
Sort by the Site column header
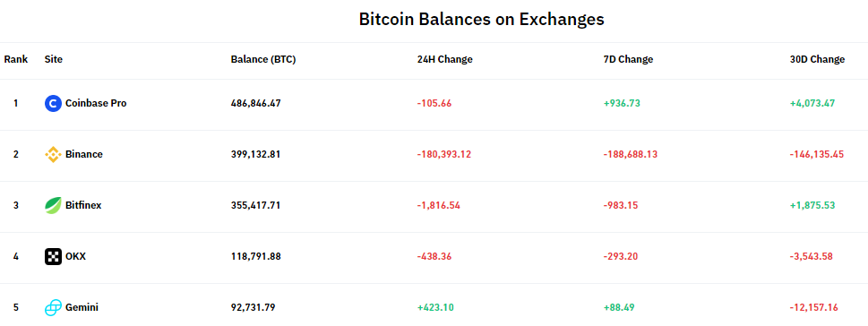tap(53, 59)
